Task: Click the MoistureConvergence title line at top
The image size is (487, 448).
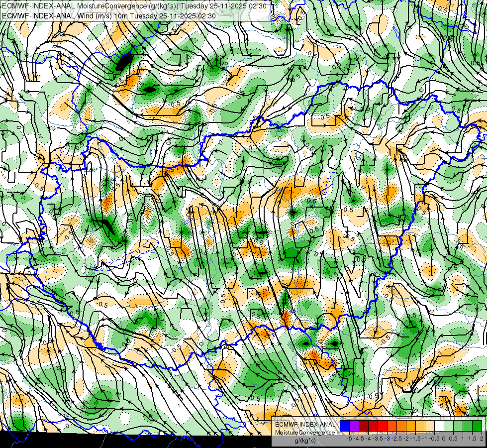Action: click(134, 6)
